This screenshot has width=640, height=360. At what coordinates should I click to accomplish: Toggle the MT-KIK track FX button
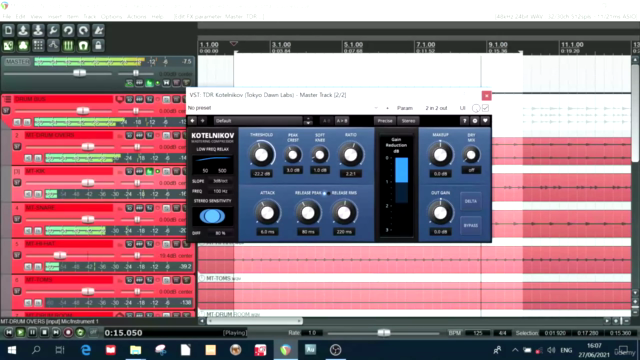pyautogui.click(x=149, y=171)
